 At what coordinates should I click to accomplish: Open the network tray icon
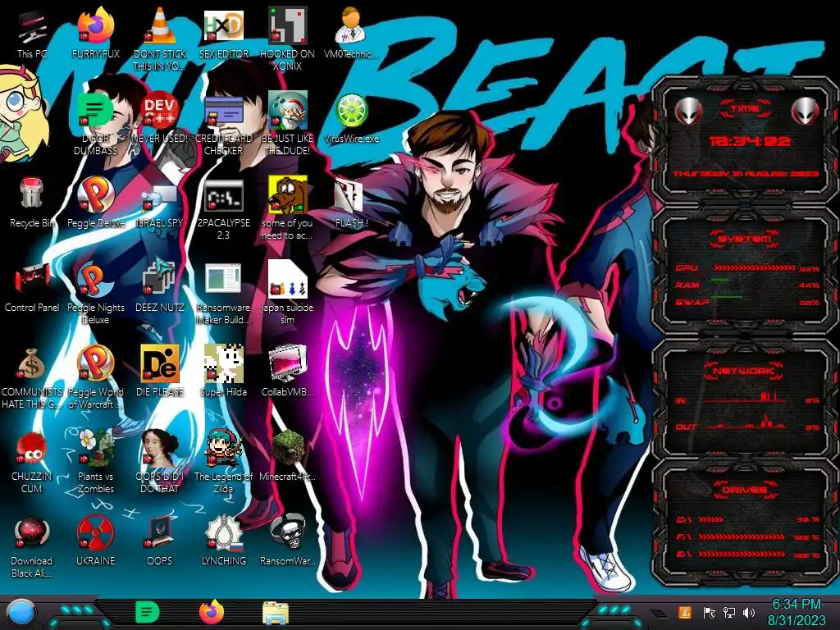point(729,613)
